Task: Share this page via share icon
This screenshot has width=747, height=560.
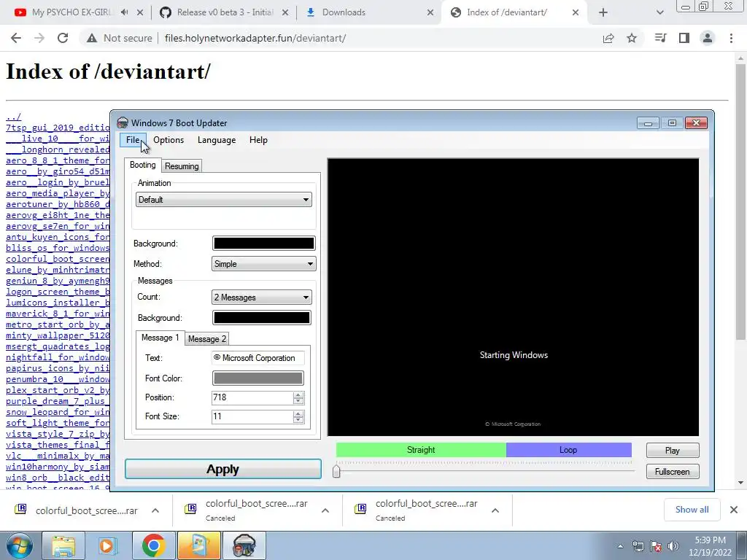Action: point(608,38)
